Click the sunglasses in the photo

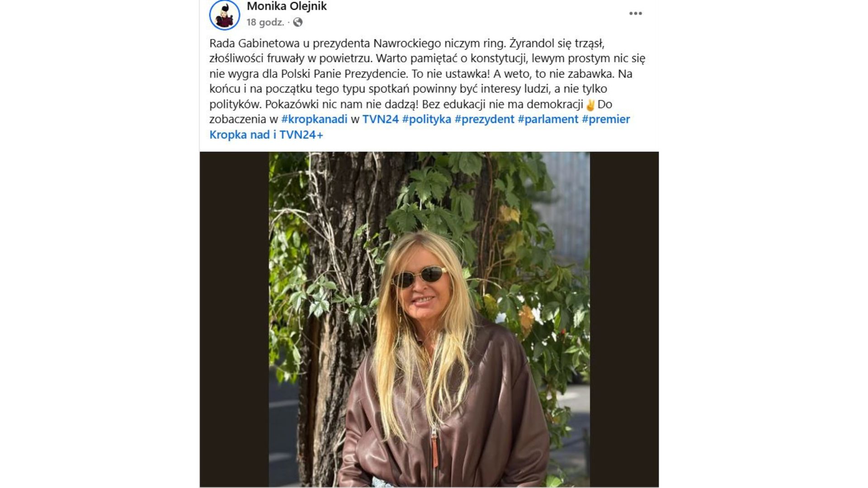420,276
